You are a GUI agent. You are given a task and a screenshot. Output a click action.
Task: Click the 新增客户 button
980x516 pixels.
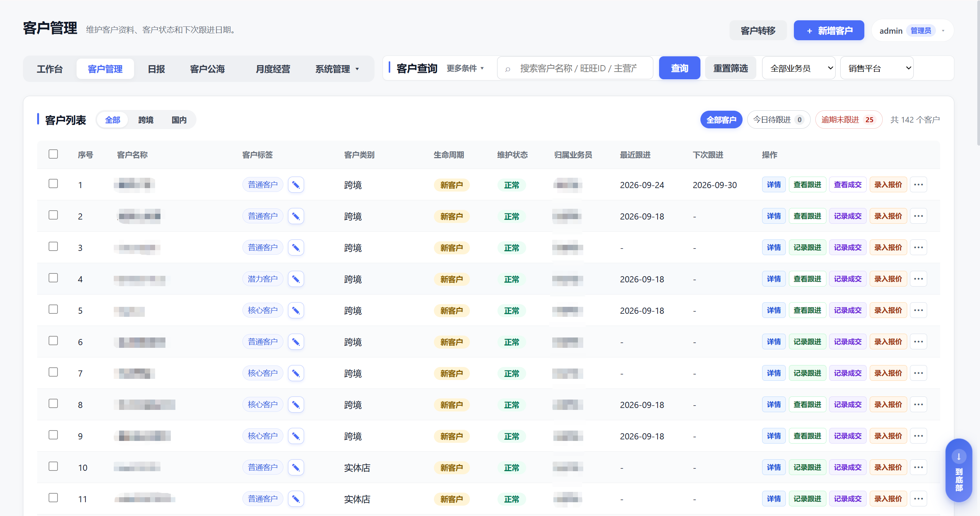[x=829, y=31]
